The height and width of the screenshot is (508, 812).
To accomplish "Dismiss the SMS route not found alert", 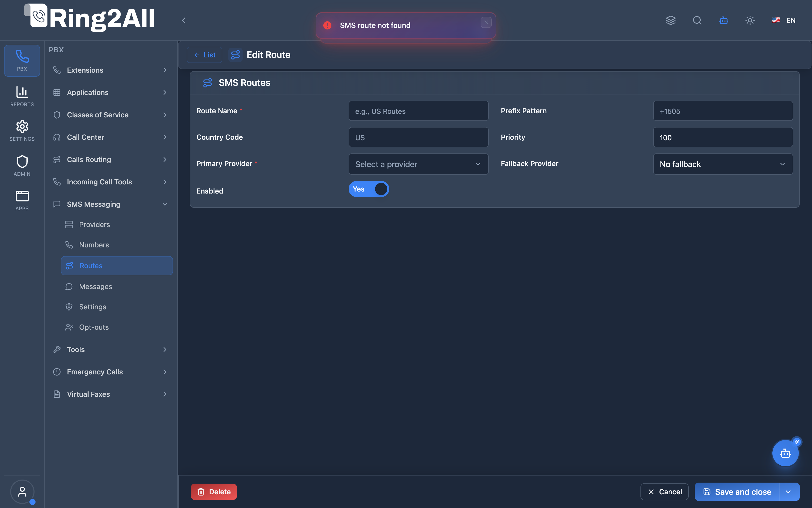I will pyautogui.click(x=486, y=23).
